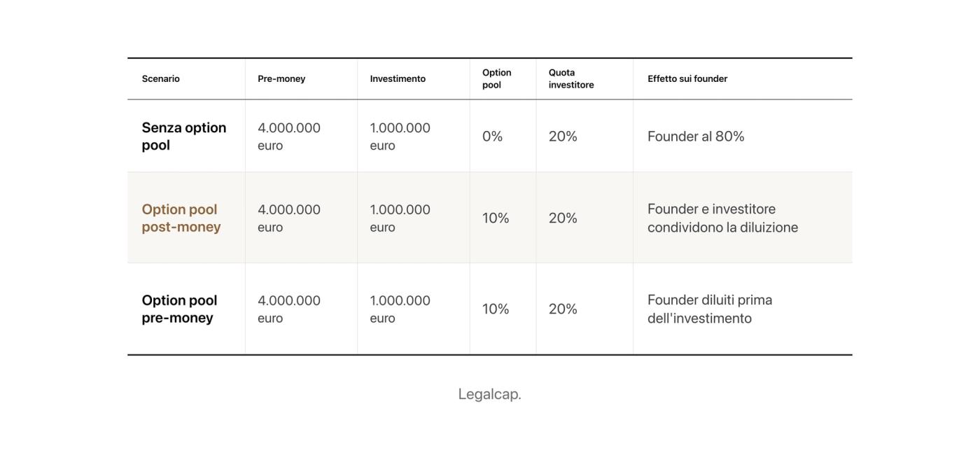This screenshot has width=980, height=460.
Task: Click the Option pool pre-money row label
Action: tap(179, 309)
